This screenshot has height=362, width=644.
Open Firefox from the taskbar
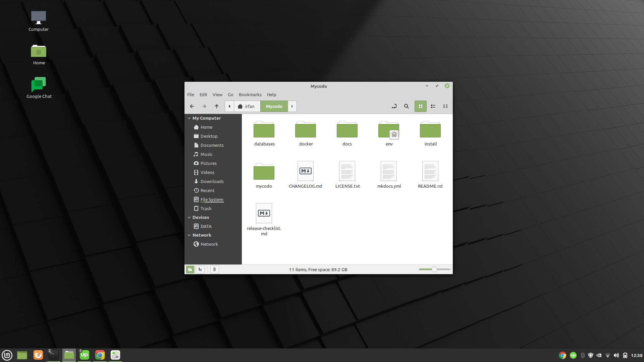38,355
